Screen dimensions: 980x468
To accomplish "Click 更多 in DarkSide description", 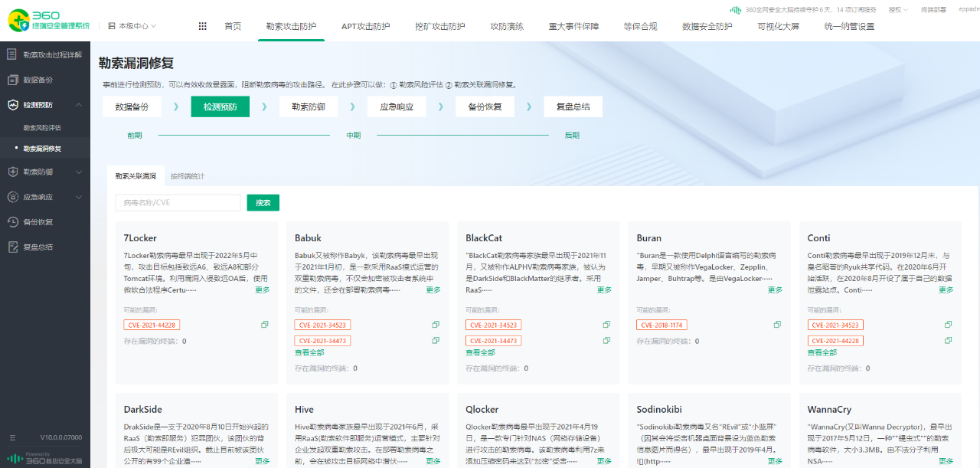I will tap(263, 462).
